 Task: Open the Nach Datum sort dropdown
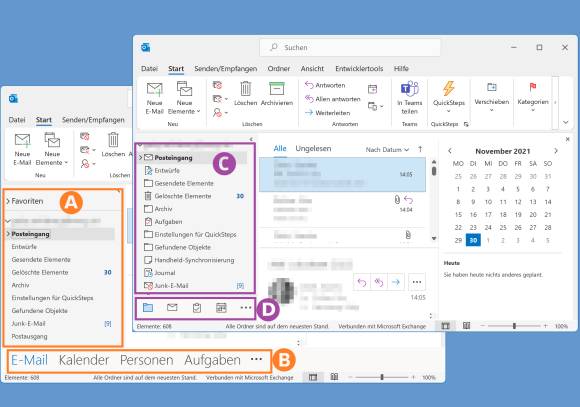(387, 150)
